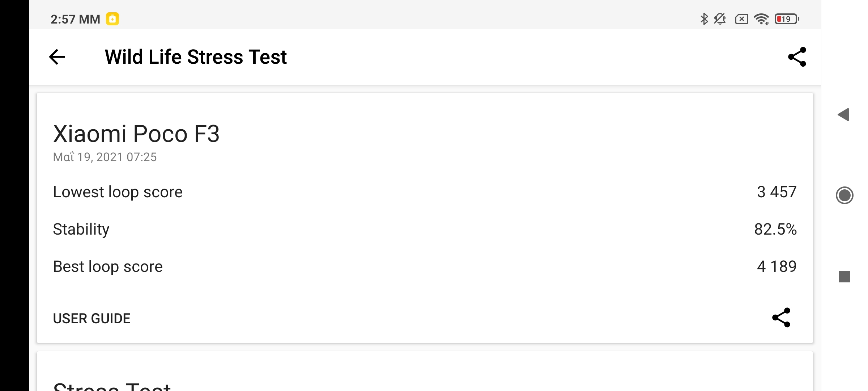Share the Xiaomi Poco F3 result card

pos(781,318)
